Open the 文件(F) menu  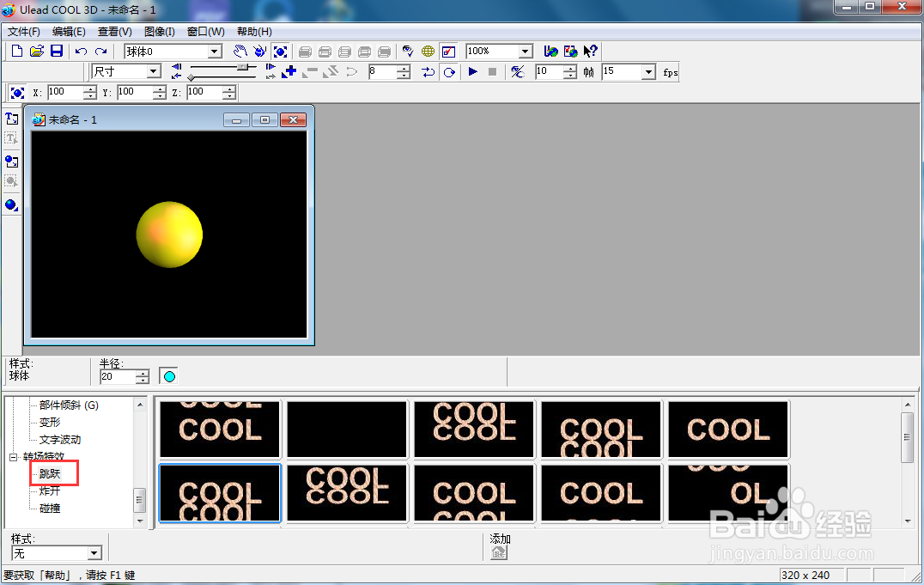pyautogui.click(x=23, y=32)
